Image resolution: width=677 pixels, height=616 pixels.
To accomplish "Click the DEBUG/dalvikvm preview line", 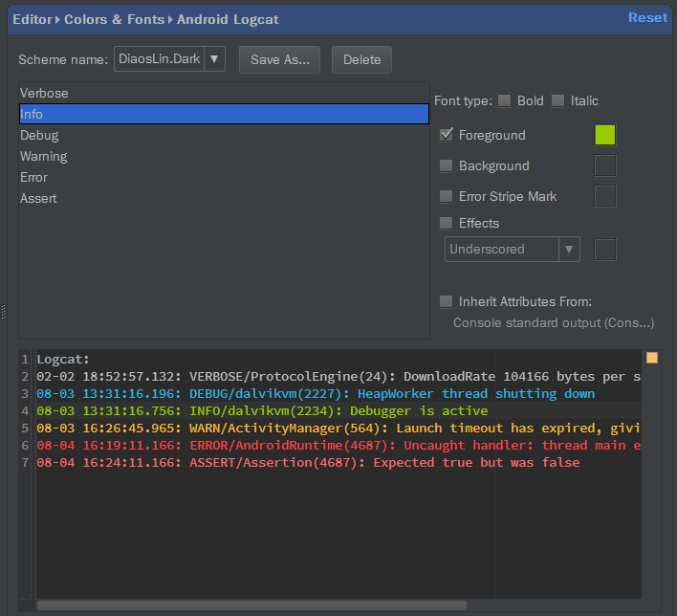I will 316,394.
